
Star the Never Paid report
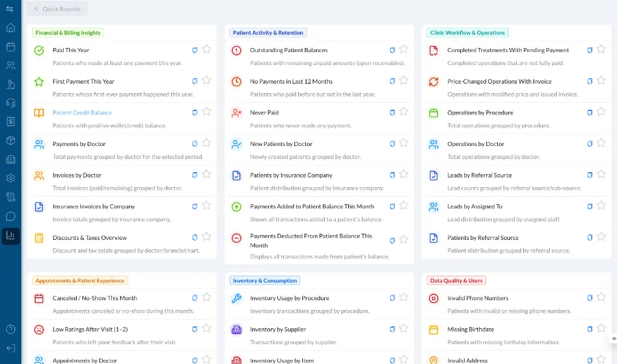pos(404,112)
